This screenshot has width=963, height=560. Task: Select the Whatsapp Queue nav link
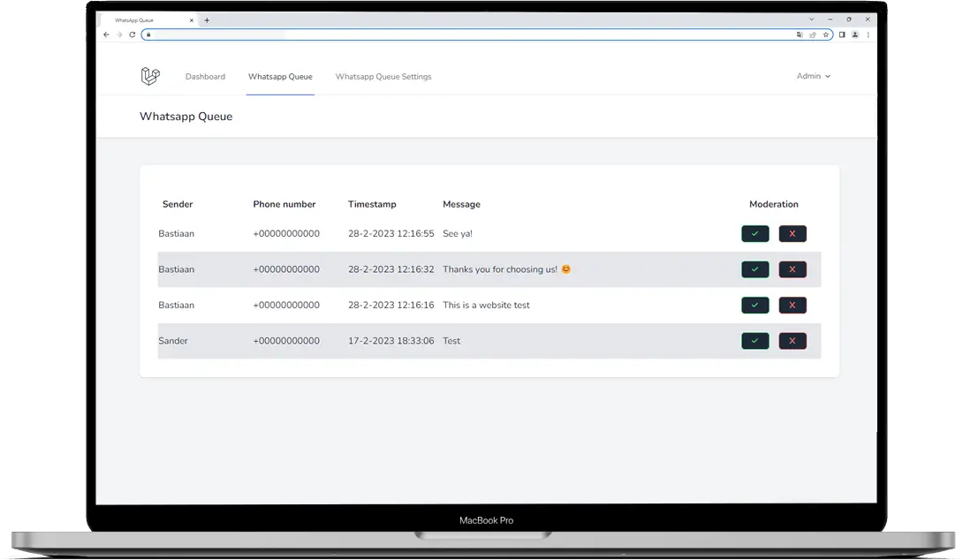pos(280,77)
